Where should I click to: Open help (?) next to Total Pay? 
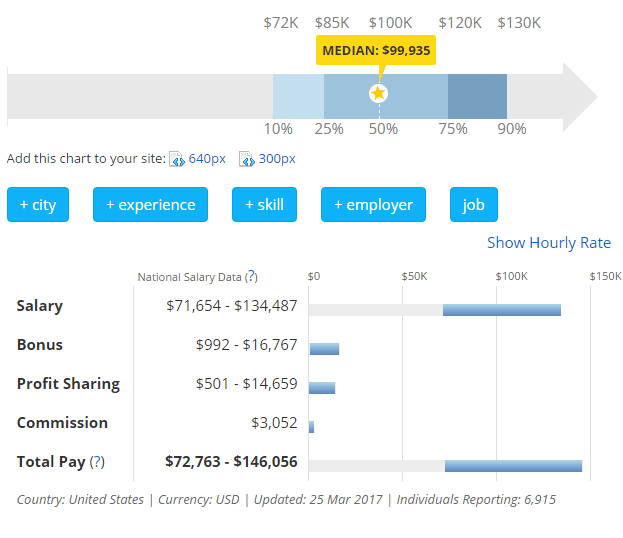coord(97,462)
